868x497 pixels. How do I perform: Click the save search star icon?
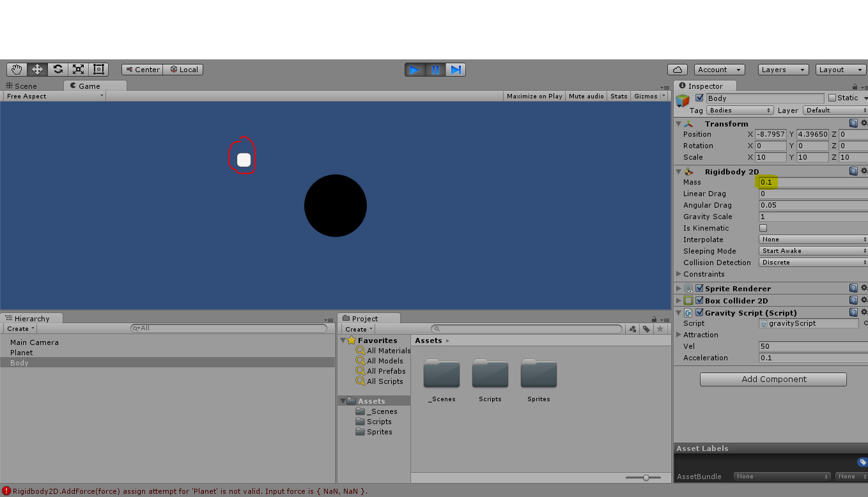click(x=660, y=329)
